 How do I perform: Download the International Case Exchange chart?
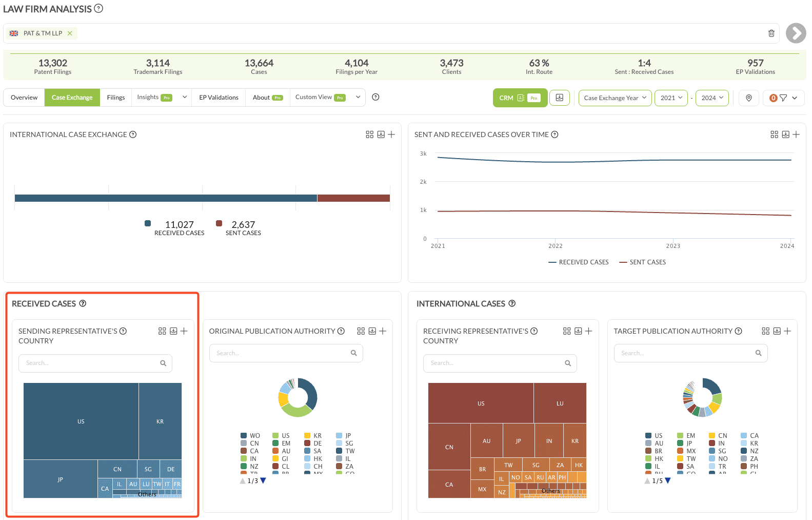(x=381, y=134)
